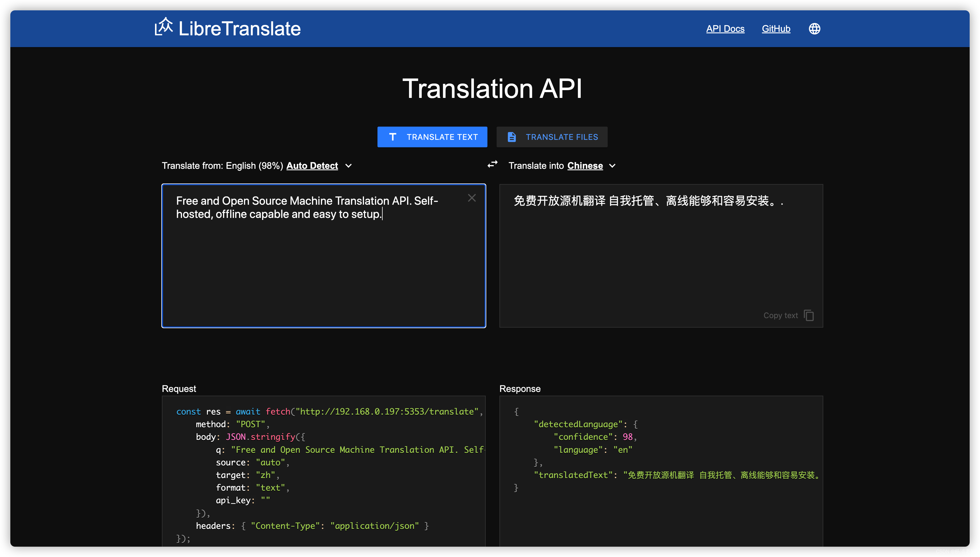Click the copy text clipboard icon
980x557 pixels.
[808, 315]
